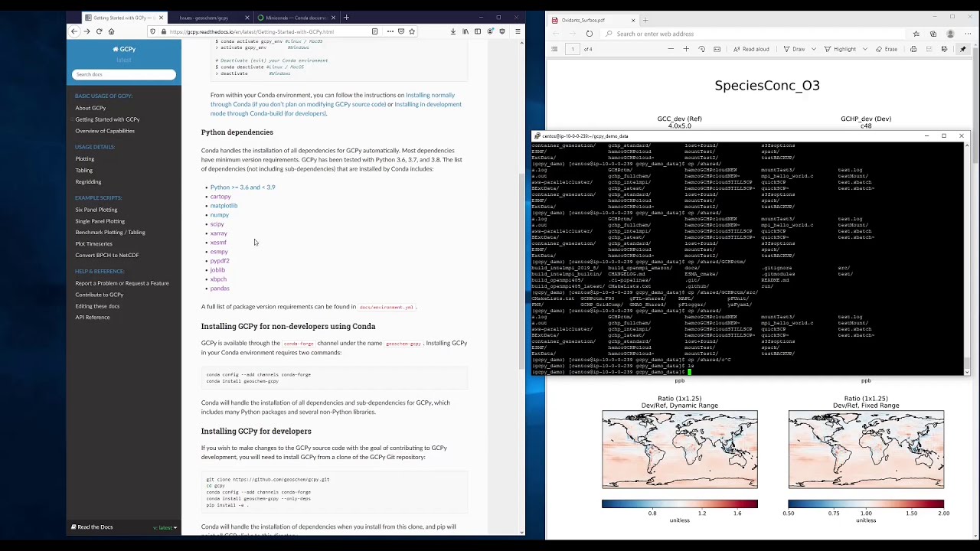Open 'Six Panel Plotting' sidebar entry
980x551 pixels.
96,210
